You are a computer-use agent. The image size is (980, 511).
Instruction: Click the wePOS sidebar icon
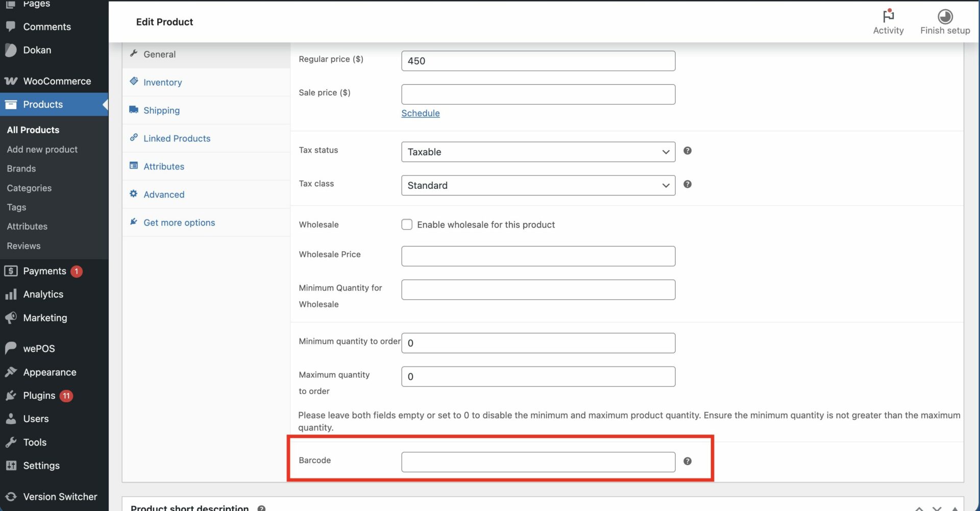(11, 348)
